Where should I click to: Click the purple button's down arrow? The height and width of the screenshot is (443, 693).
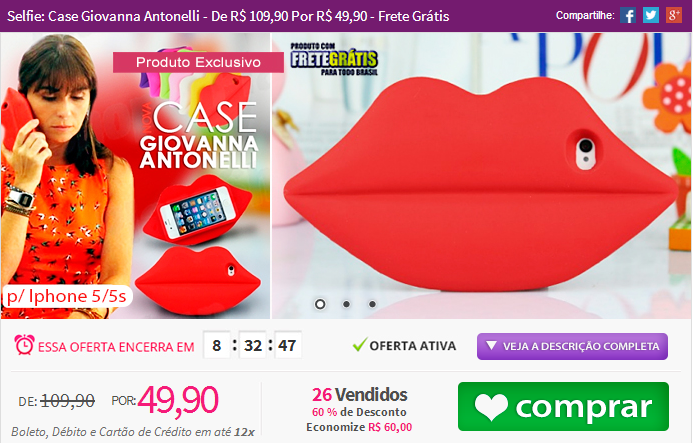click(x=491, y=345)
